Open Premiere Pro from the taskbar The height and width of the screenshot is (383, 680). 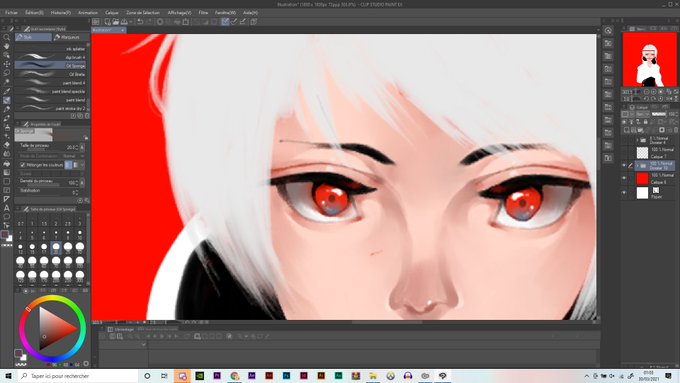(217, 376)
